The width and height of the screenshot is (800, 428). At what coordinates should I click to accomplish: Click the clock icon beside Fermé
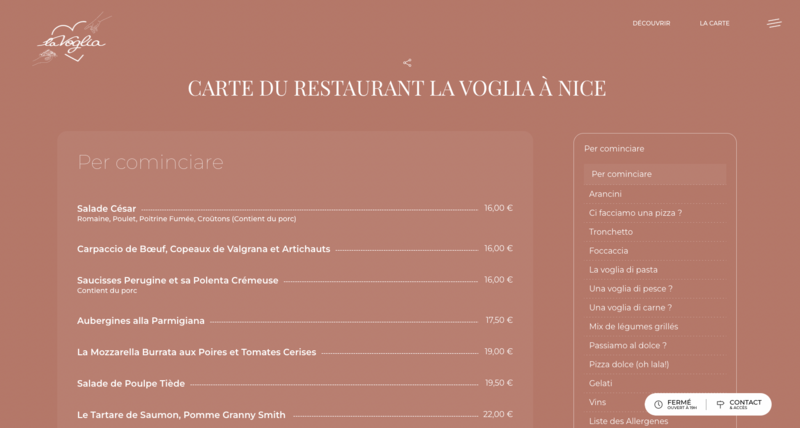658,405
